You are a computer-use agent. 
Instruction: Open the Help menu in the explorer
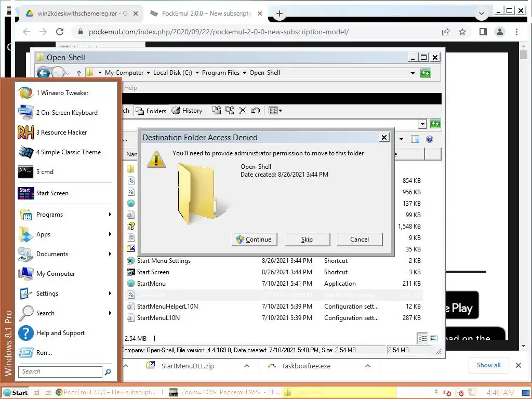point(130,88)
